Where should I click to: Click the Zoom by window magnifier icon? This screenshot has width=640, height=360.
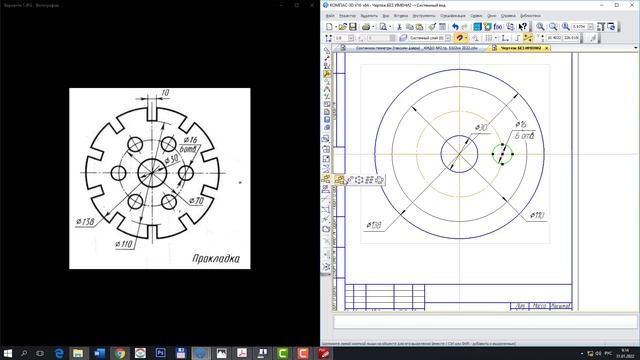click(566, 27)
